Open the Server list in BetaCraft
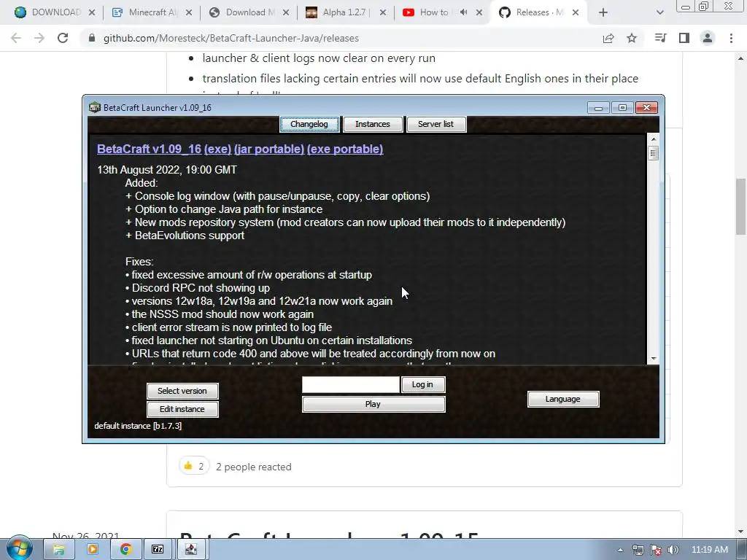 pyautogui.click(x=436, y=124)
